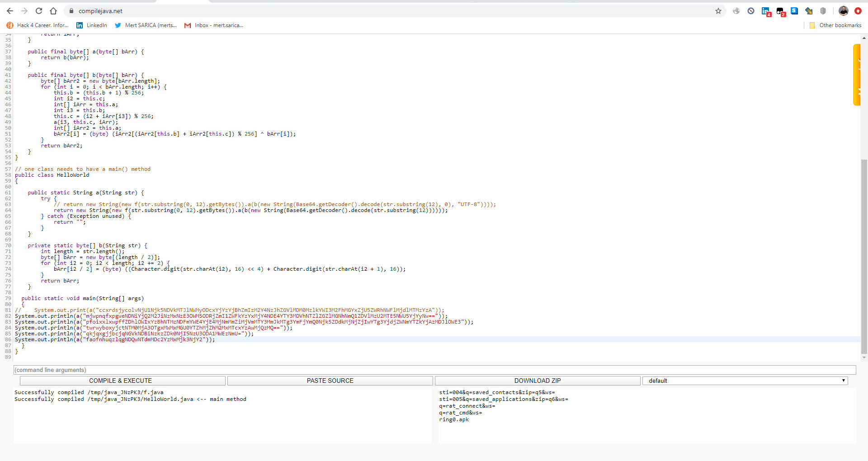Open the user profile avatar
This screenshot has height=461, width=868.
pyautogui.click(x=844, y=11)
